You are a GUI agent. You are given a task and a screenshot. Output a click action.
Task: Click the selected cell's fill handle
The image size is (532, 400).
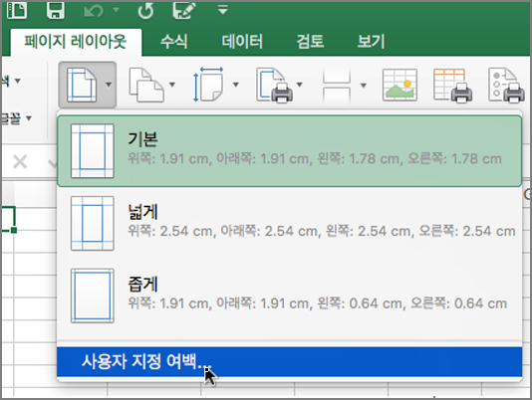[14, 230]
